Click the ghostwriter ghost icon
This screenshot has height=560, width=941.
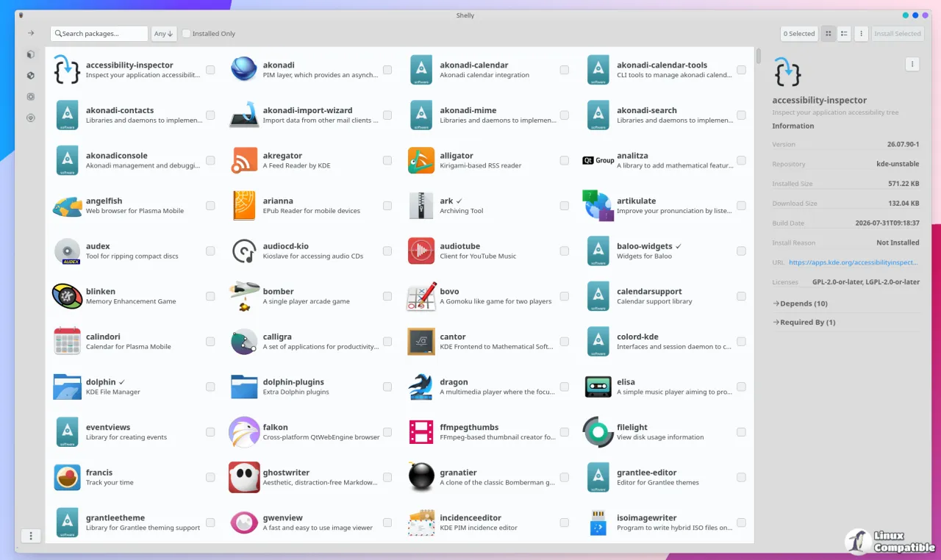point(244,478)
